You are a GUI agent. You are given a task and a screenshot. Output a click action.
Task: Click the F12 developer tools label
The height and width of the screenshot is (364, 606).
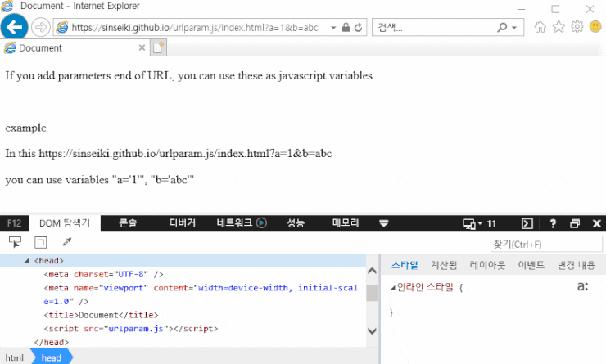click(14, 223)
